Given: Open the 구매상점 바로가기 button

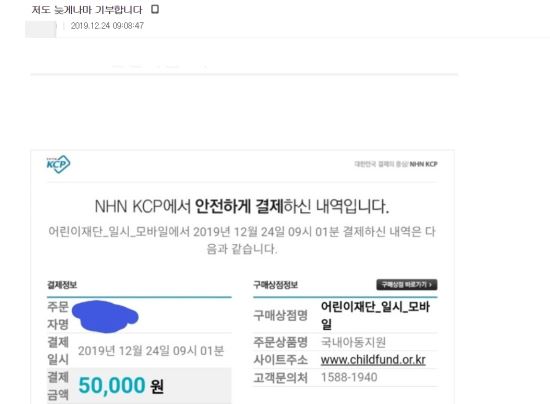Looking at the screenshot, I should 407,284.
